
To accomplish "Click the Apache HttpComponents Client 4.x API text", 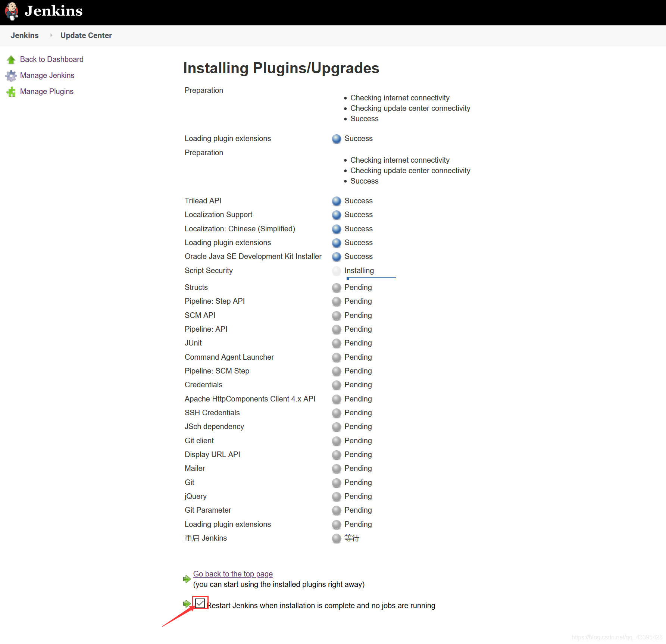I will click(x=250, y=399).
